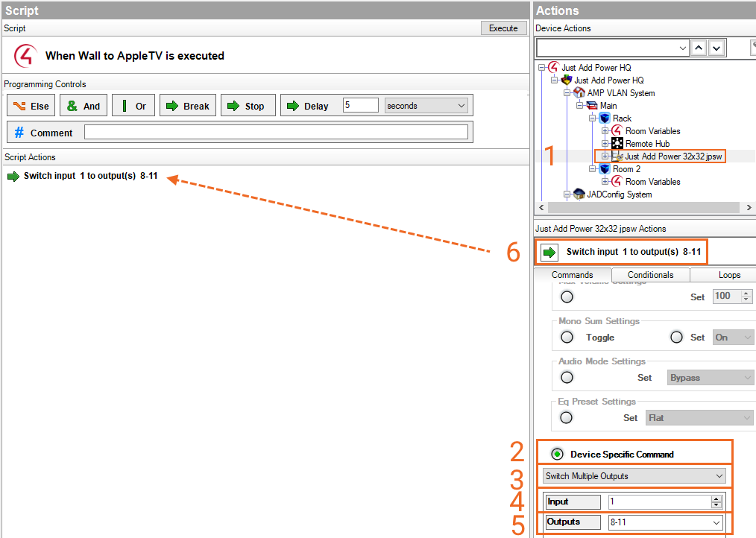The image size is (756, 538).
Task: Switch to the Commands tab
Action: coord(573,275)
